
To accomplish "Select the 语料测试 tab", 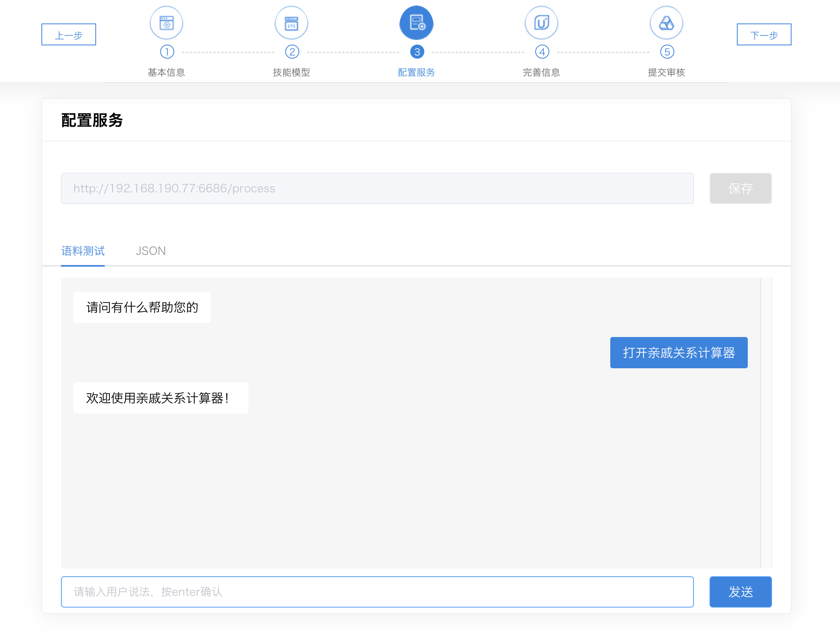I will [x=83, y=251].
